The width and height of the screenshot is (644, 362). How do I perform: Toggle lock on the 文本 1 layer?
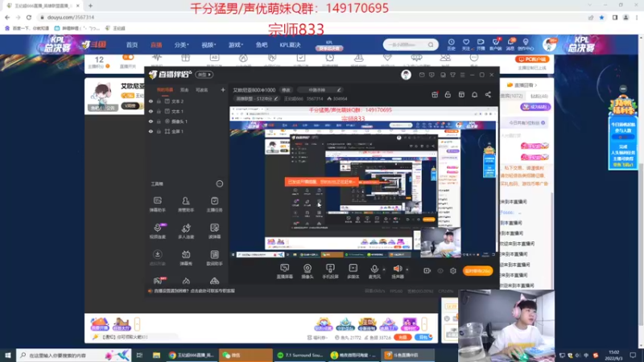[x=159, y=111]
